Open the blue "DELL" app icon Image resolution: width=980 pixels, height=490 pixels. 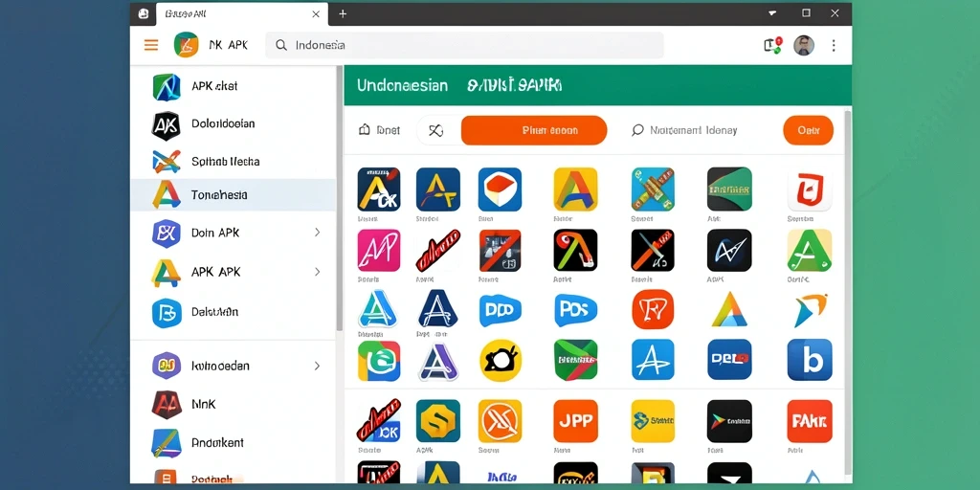click(729, 360)
